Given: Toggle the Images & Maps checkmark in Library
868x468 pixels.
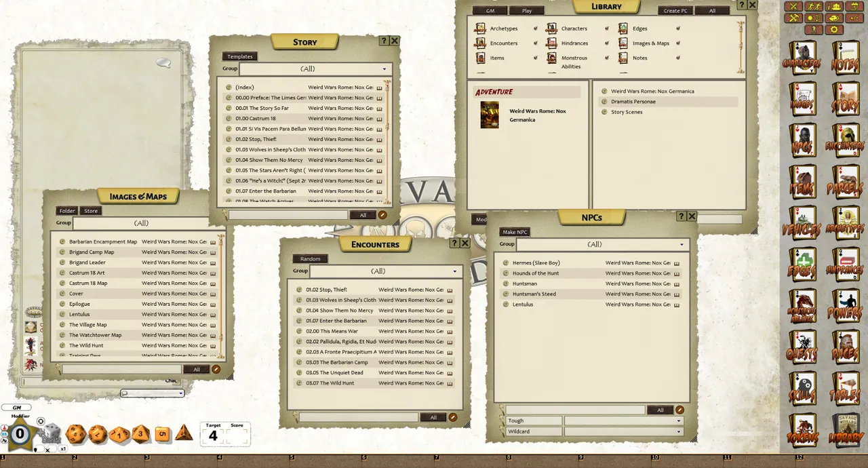Looking at the screenshot, I should [678, 43].
